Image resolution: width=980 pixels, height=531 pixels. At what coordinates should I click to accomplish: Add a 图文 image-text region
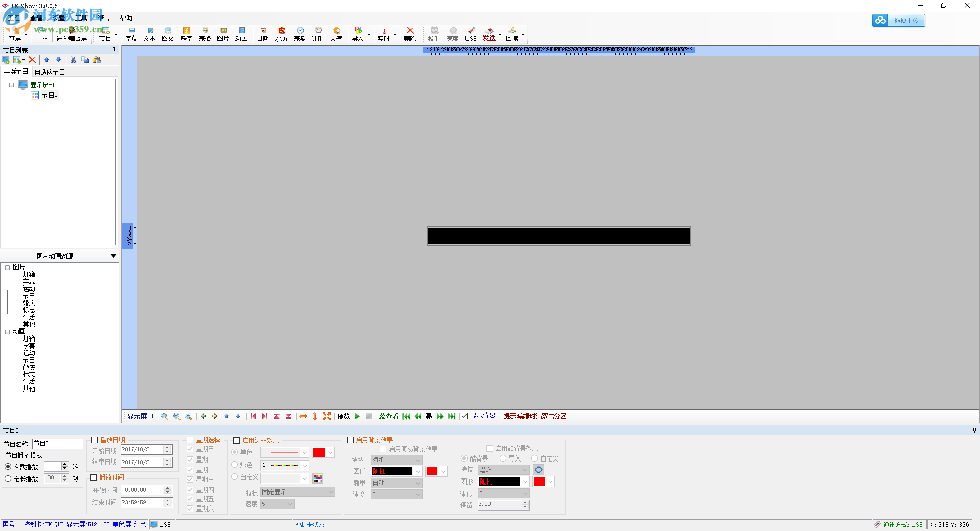pyautogui.click(x=168, y=34)
